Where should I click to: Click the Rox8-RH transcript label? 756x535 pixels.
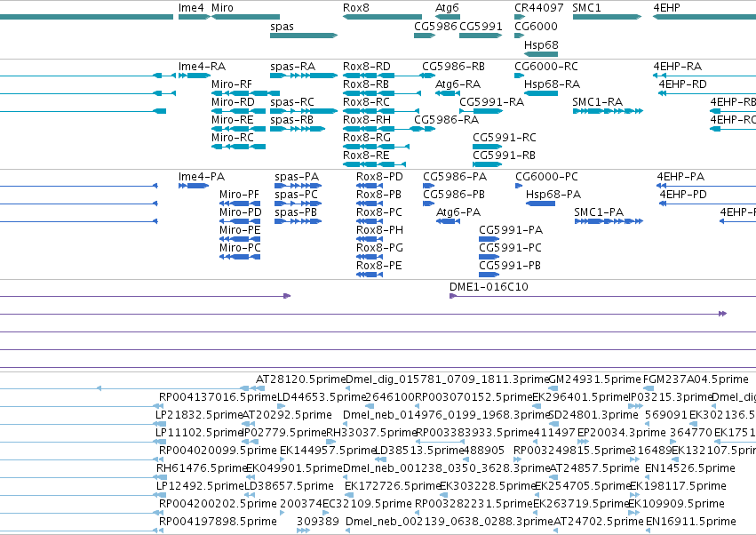coord(367,120)
